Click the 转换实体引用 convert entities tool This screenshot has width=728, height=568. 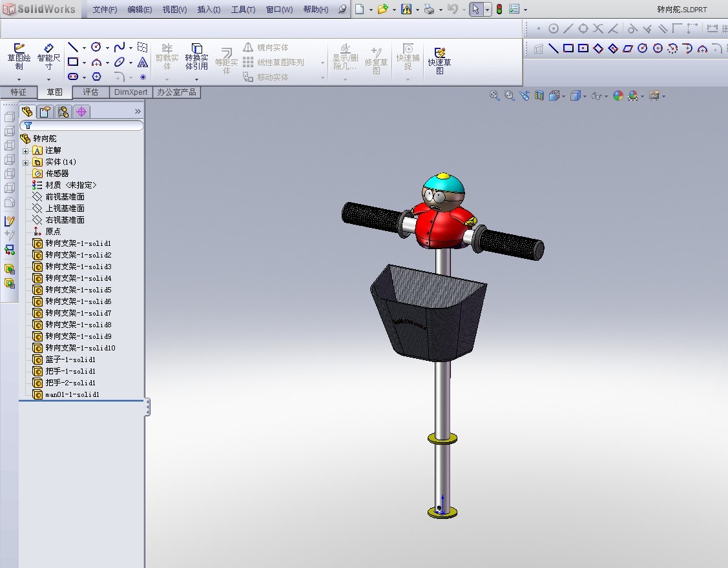point(196,57)
